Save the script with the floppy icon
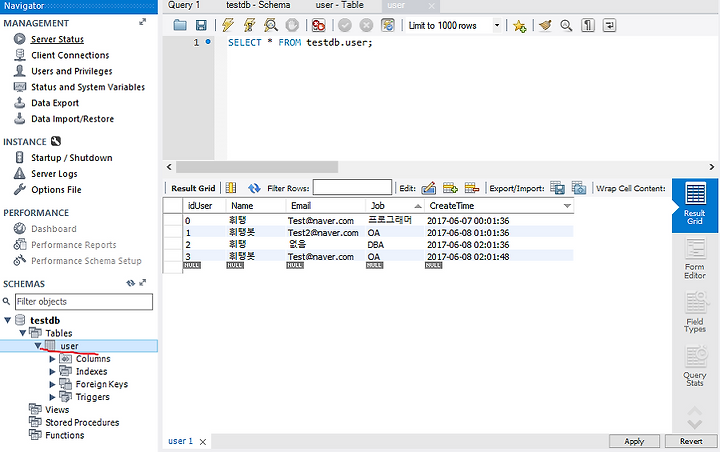Screen dimensions: 720x452 point(201,25)
